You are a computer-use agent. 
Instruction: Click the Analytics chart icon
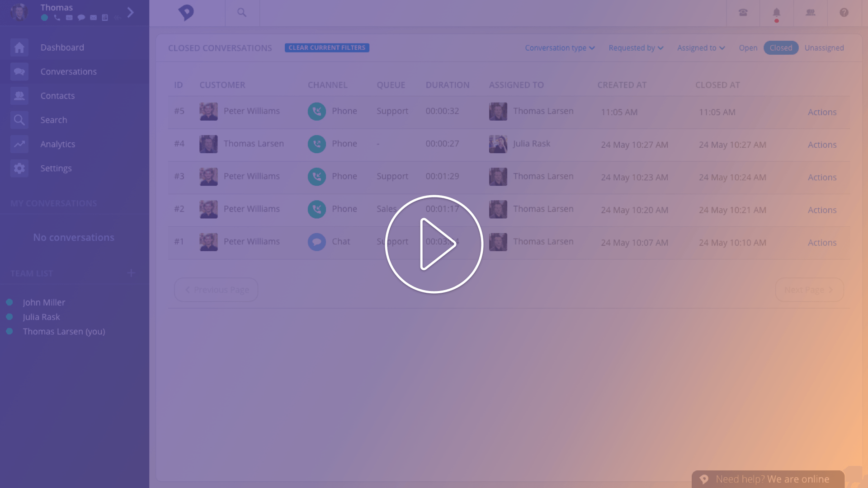tap(19, 144)
